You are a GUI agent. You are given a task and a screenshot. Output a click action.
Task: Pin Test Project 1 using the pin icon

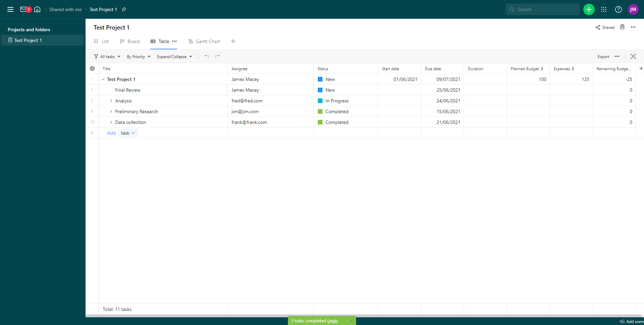click(x=123, y=9)
